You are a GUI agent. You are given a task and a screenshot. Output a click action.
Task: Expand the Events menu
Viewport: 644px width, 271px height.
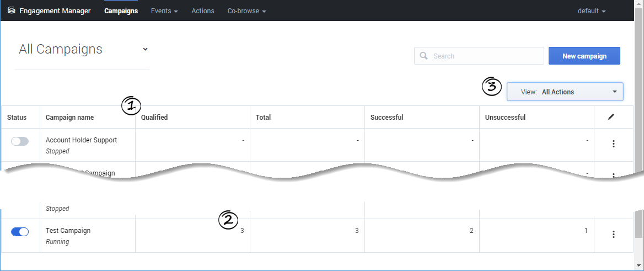[164, 11]
